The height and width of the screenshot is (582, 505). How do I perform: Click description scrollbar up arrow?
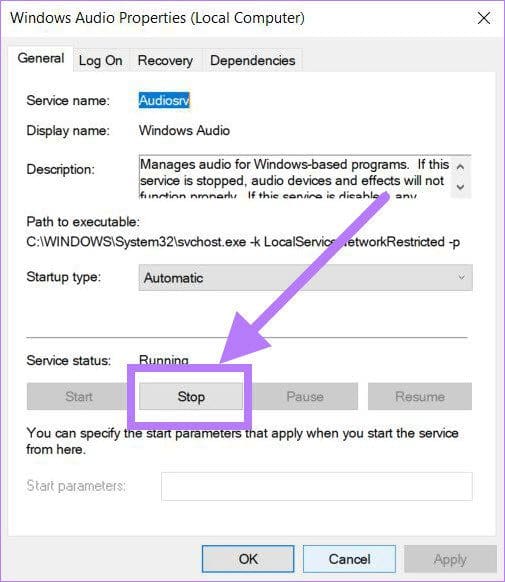pos(460,167)
